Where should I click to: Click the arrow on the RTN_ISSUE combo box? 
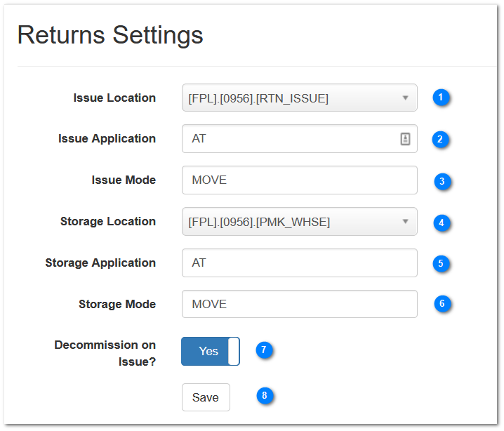(x=405, y=98)
